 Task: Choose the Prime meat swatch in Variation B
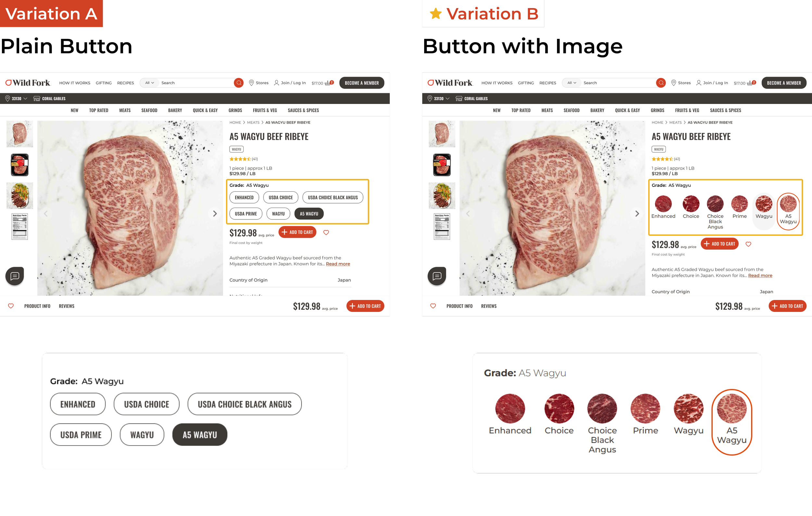pyautogui.click(x=740, y=207)
